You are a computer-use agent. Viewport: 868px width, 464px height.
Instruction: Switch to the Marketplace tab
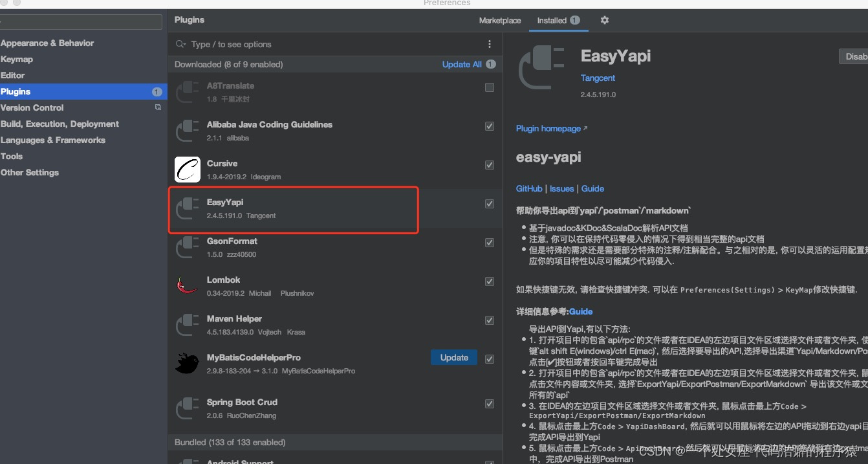click(499, 20)
